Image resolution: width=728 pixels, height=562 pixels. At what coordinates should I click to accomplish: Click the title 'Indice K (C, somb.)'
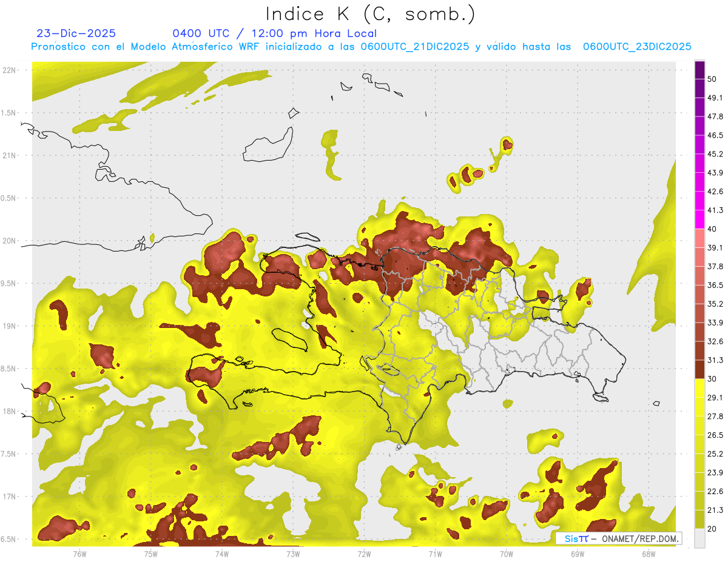point(371,15)
